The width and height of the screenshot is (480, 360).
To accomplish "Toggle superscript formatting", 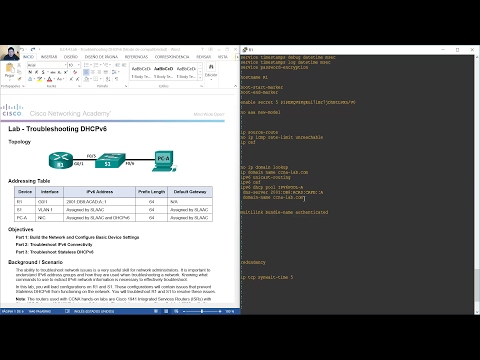I will pos(66,72).
